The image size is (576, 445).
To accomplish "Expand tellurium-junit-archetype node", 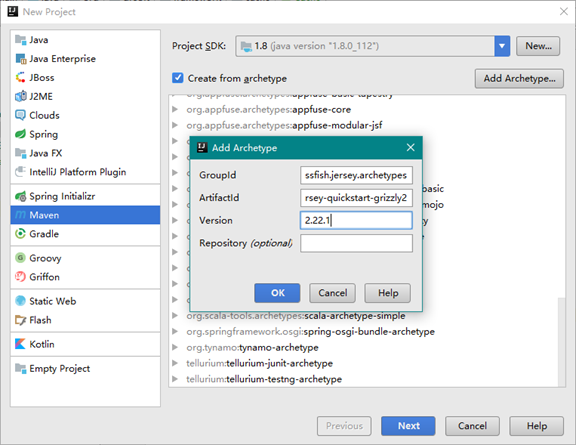I will [x=175, y=363].
